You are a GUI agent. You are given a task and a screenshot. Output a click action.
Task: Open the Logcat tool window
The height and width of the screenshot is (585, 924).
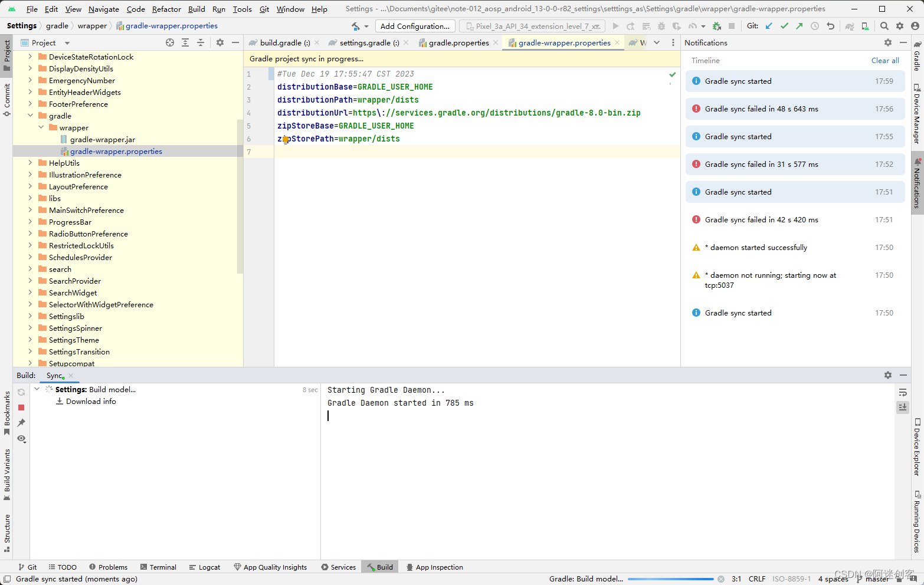[205, 567]
